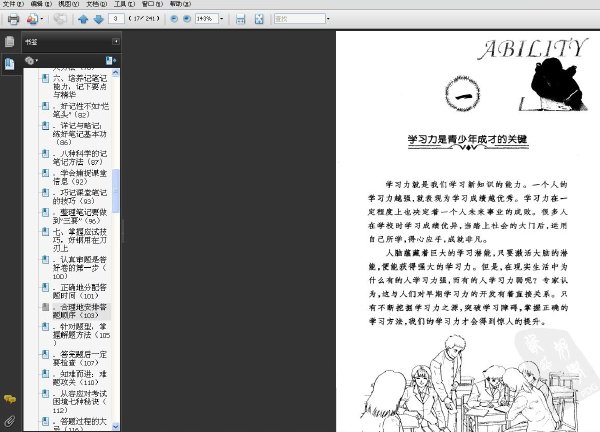
Task: Click bookmarks scrollbar up arrow
Action: 116,73
